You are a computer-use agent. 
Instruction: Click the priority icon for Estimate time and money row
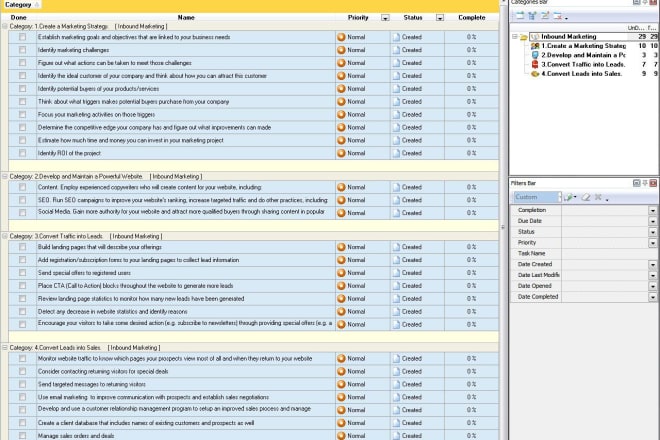pyautogui.click(x=341, y=140)
